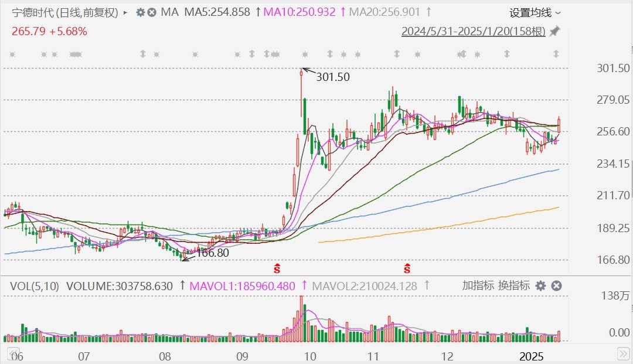Open the 2024/5/31-2025/1/20 date range link

pyautogui.click(x=473, y=32)
